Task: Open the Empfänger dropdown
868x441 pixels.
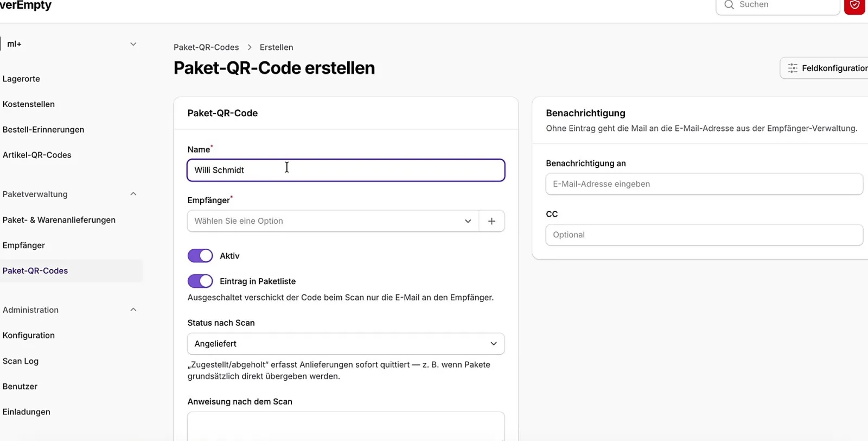Action: click(x=333, y=221)
